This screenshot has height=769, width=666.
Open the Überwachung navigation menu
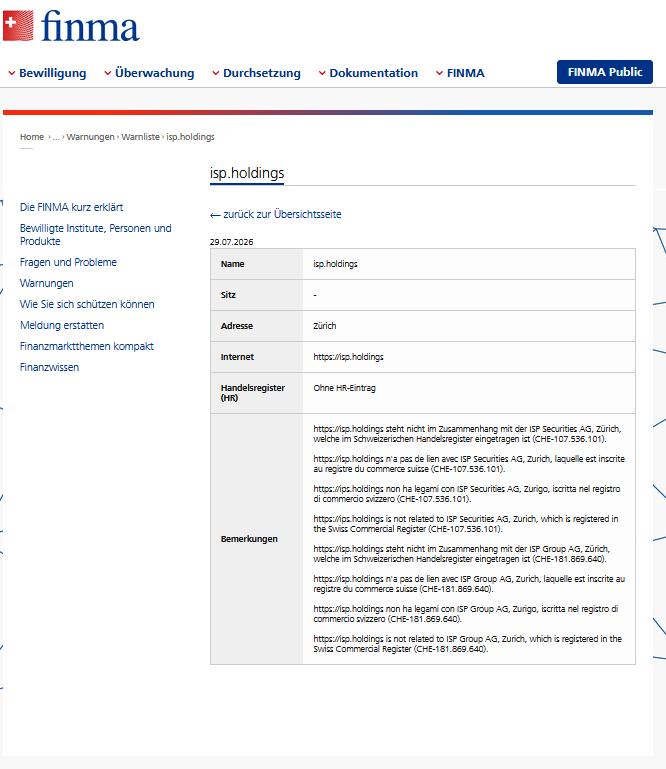[154, 73]
